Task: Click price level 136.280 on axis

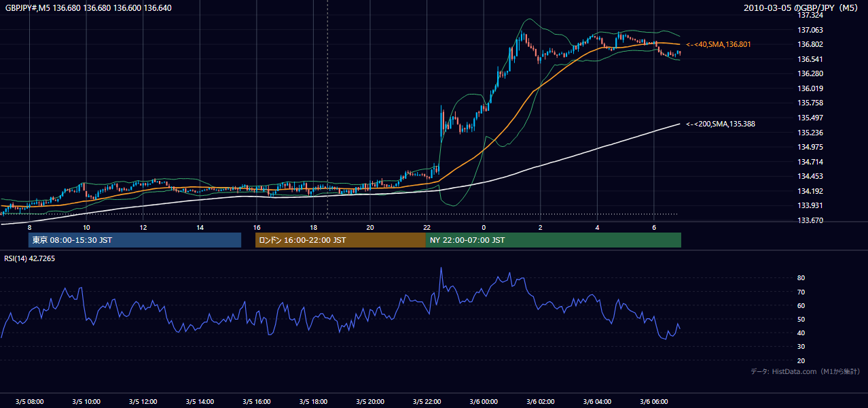Action: pyautogui.click(x=810, y=73)
